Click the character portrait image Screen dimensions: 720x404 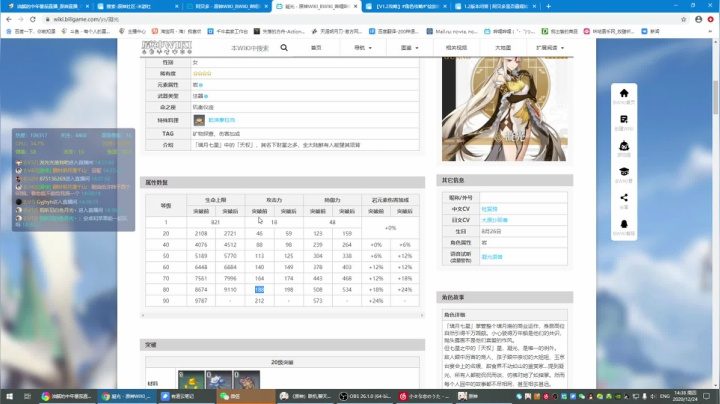[x=505, y=108]
